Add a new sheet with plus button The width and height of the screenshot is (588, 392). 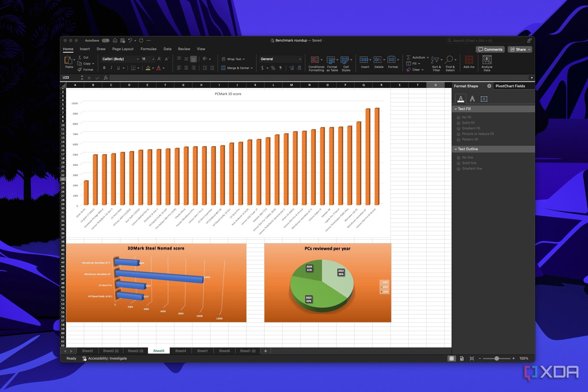click(265, 351)
